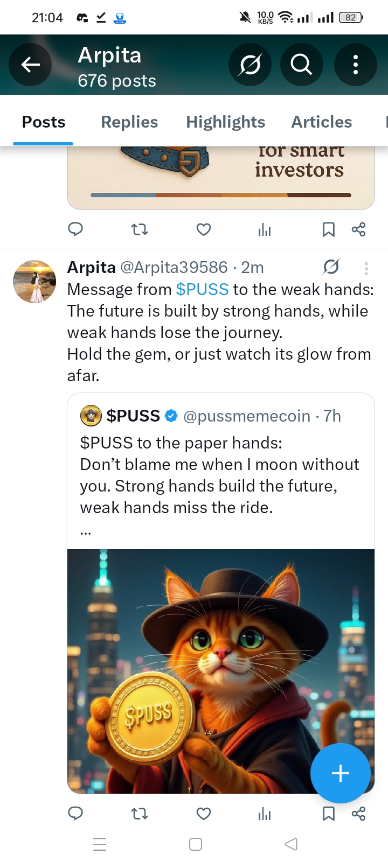Like the smart investors post above

[x=204, y=230]
